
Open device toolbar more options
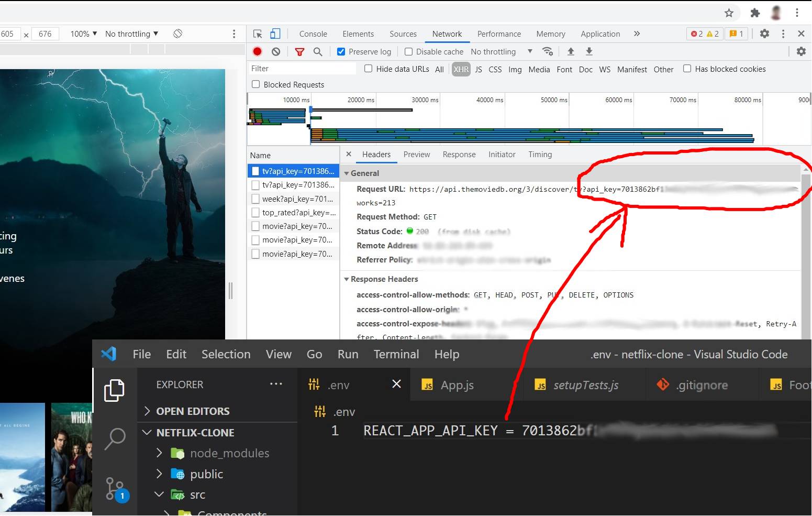[x=234, y=34]
